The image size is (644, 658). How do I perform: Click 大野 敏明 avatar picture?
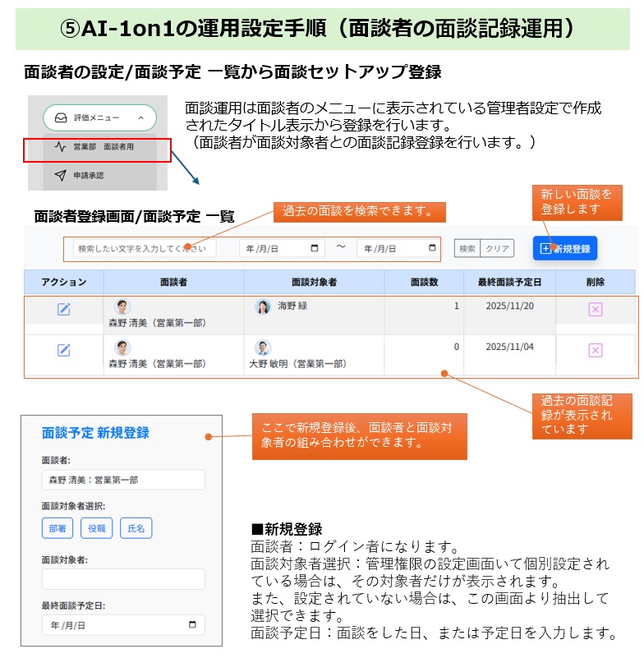263,347
